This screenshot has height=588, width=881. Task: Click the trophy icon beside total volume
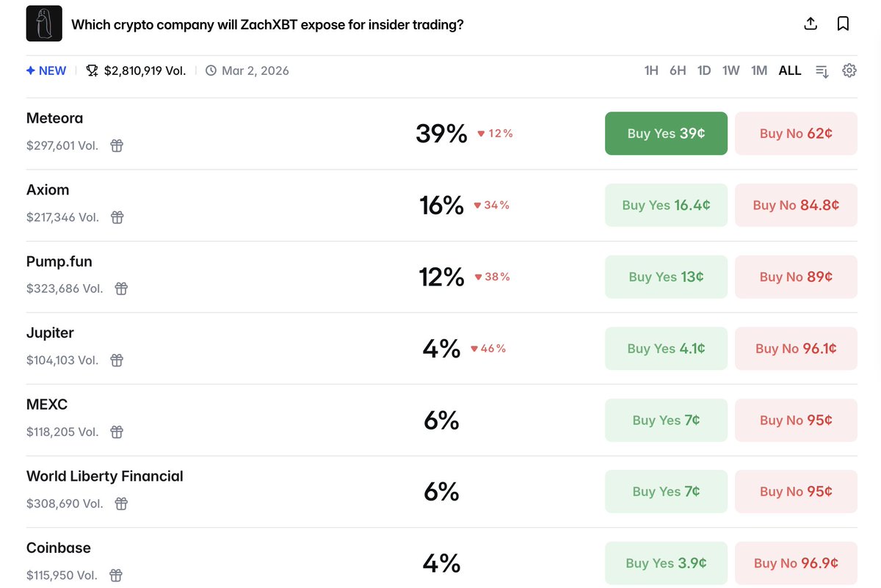[x=92, y=71]
